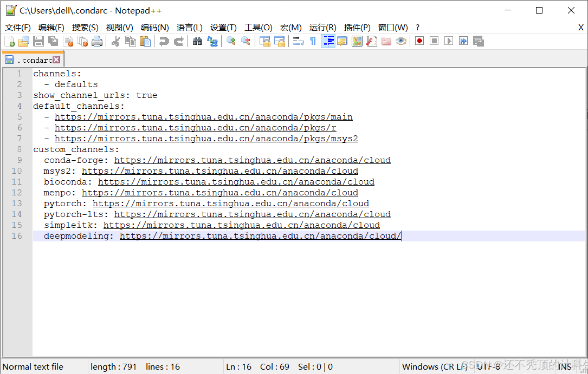This screenshot has height=374, width=588.
Task: Start macro recording with red dot icon
Action: [x=419, y=41]
